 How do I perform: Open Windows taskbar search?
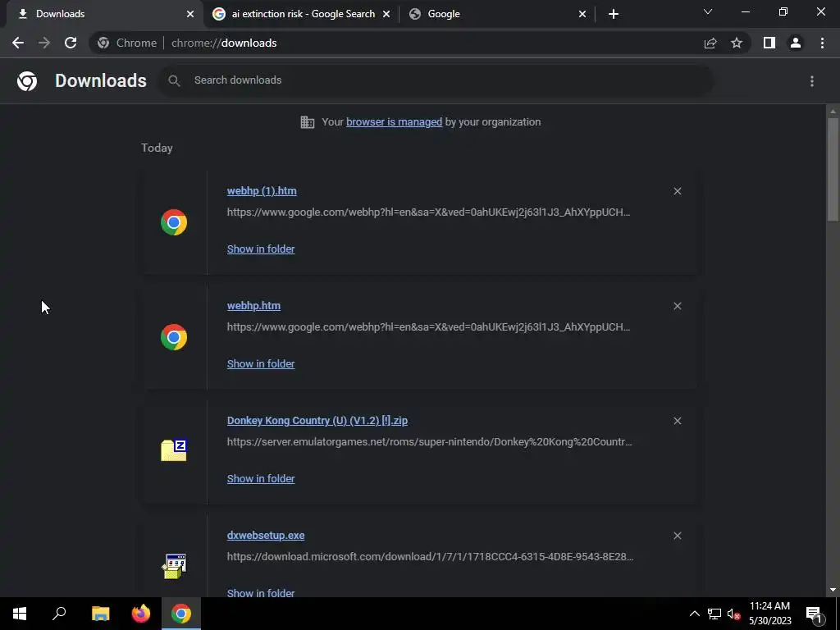(59, 614)
